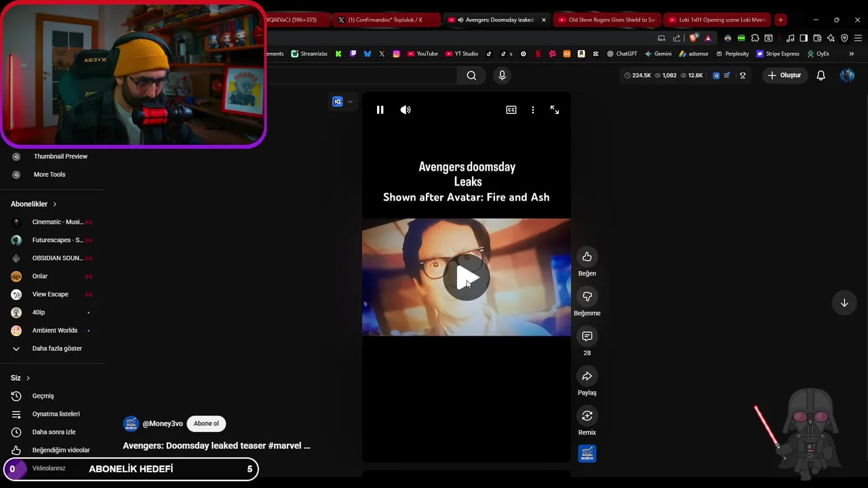Screen dimensions: 868x488
Task: Open Daha sonra izle watch later
Action: click(x=52, y=432)
